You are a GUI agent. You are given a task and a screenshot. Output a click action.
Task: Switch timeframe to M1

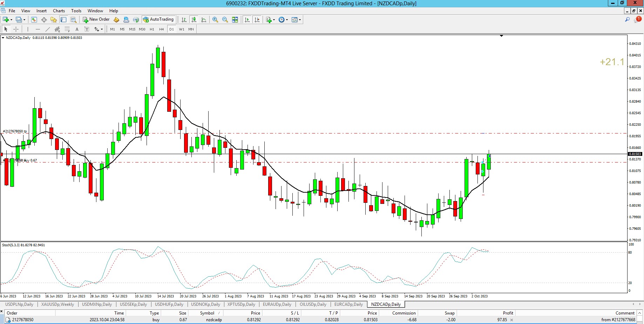tap(113, 29)
